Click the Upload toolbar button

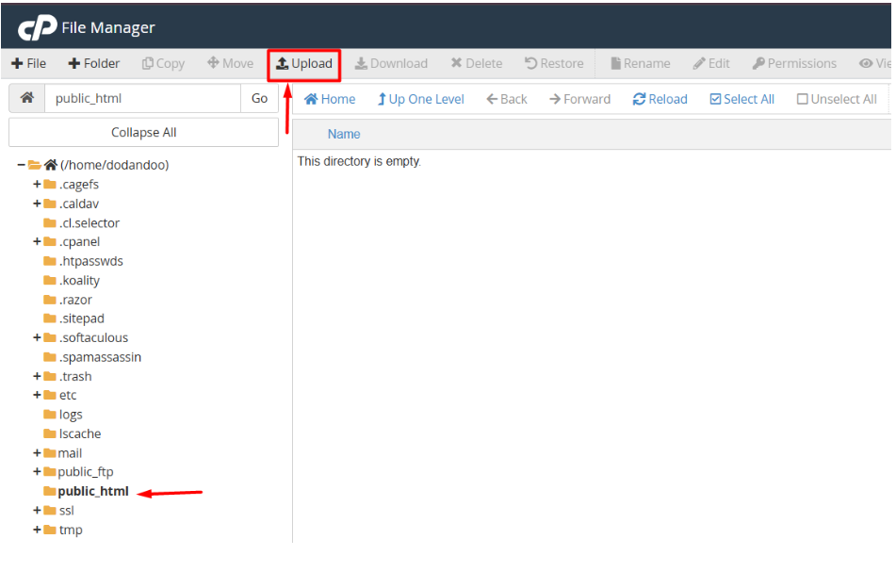pos(303,64)
